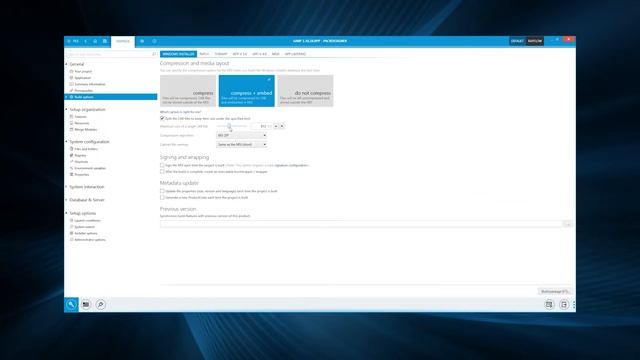
Task: Click the previous version path field
Action: coord(361,224)
